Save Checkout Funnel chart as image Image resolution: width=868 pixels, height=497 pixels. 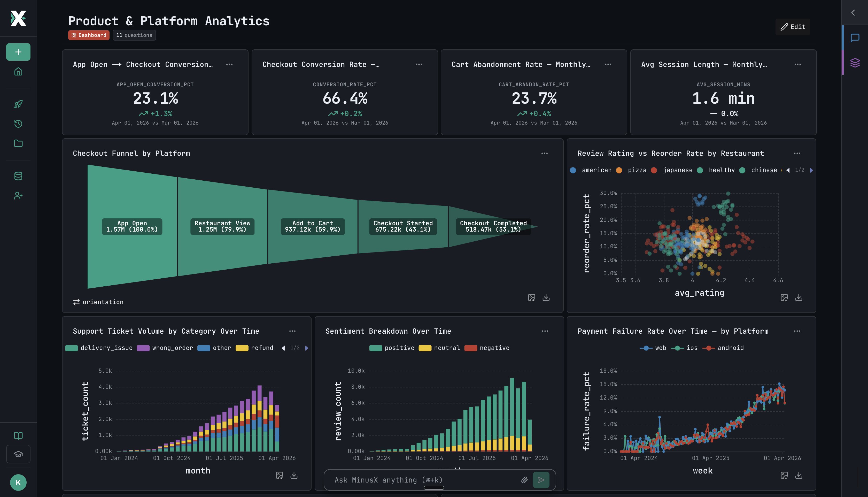(x=532, y=298)
